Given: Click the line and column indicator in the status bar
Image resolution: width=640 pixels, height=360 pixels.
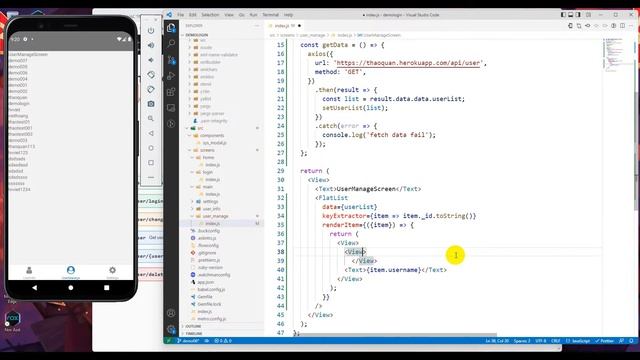Looking at the screenshot, I should tap(497, 340).
